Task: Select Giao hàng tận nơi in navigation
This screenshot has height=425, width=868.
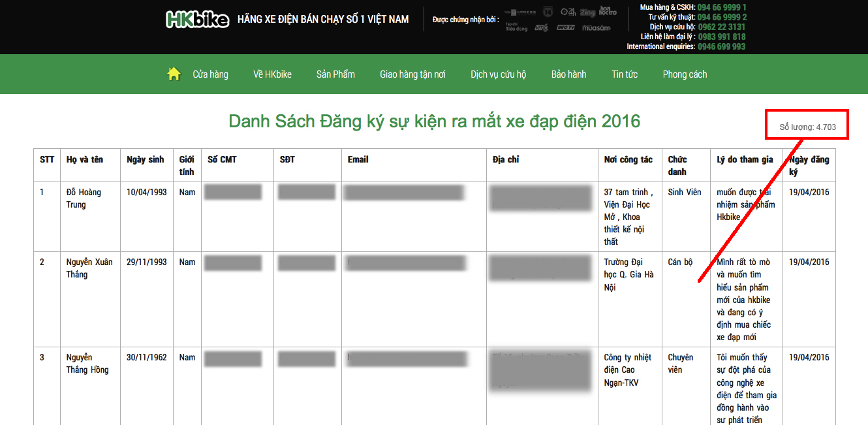Action: click(x=412, y=74)
